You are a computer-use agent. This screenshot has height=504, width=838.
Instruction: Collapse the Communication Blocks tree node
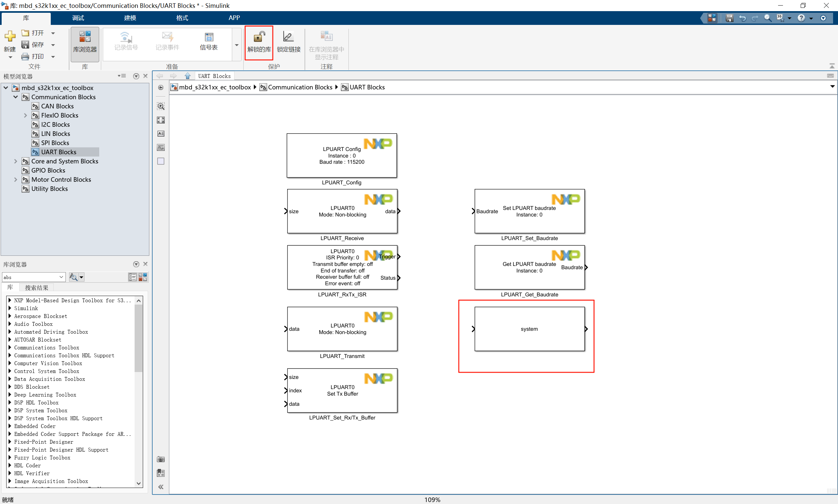(16, 97)
